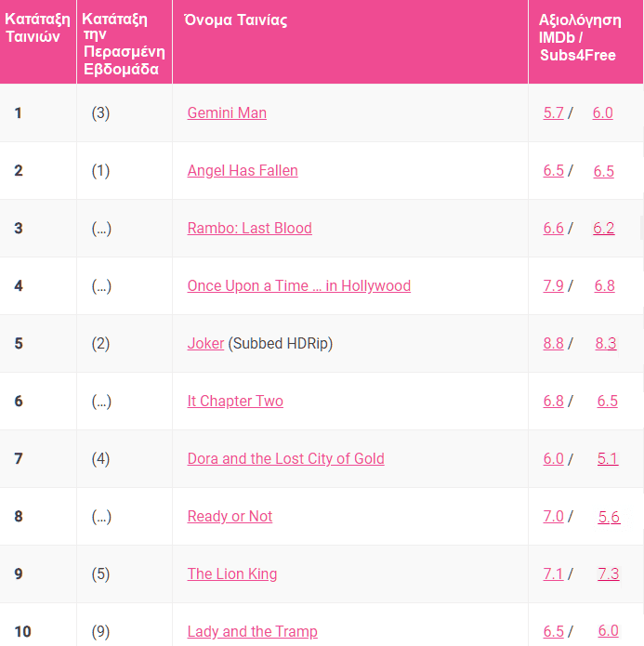The height and width of the screenshot is (646, 644).
Task: Click Gemini Man's IMDb rating 5.7
Action: [553, 112]
